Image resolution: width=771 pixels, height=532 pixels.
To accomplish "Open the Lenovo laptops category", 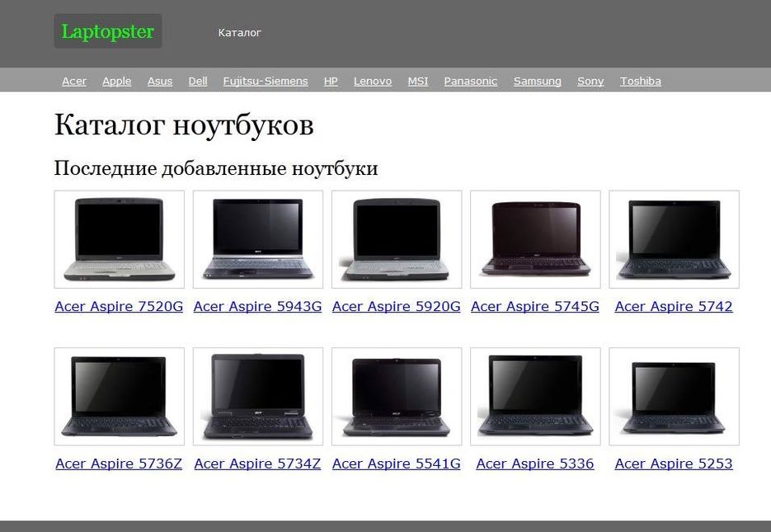I will 373,81.
